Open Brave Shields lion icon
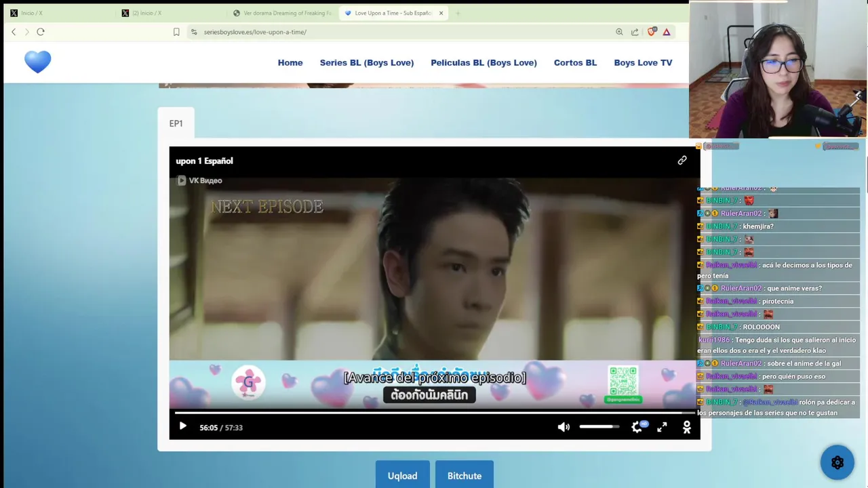Image resolution: width=868 pixels, height=488 pixels. [x=652, y=31]
